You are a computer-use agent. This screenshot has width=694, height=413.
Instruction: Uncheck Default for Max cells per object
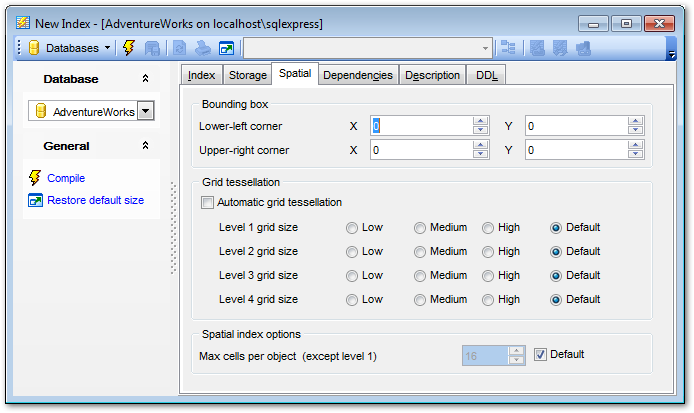pos(541,354)
